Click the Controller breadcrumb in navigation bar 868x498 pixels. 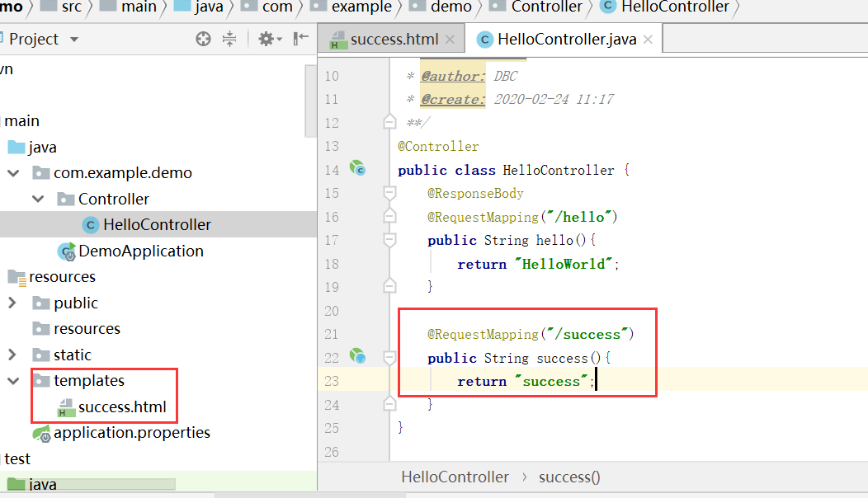546,7
